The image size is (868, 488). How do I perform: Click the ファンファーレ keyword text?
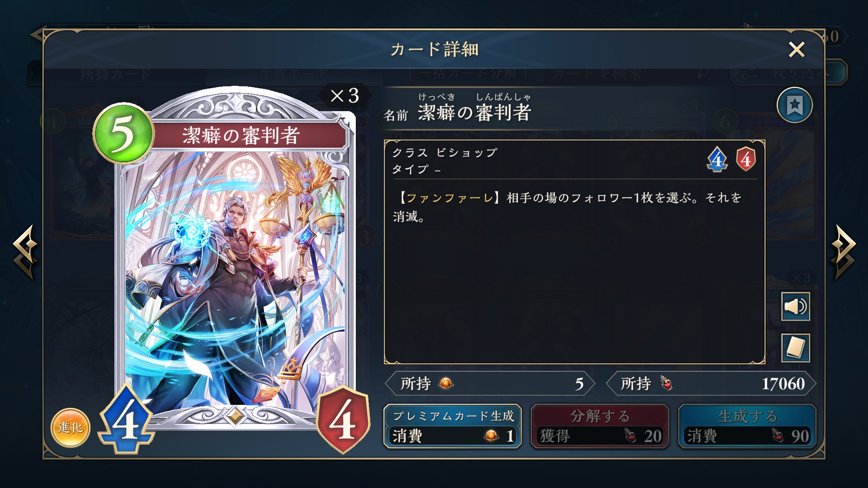point(449,198)
